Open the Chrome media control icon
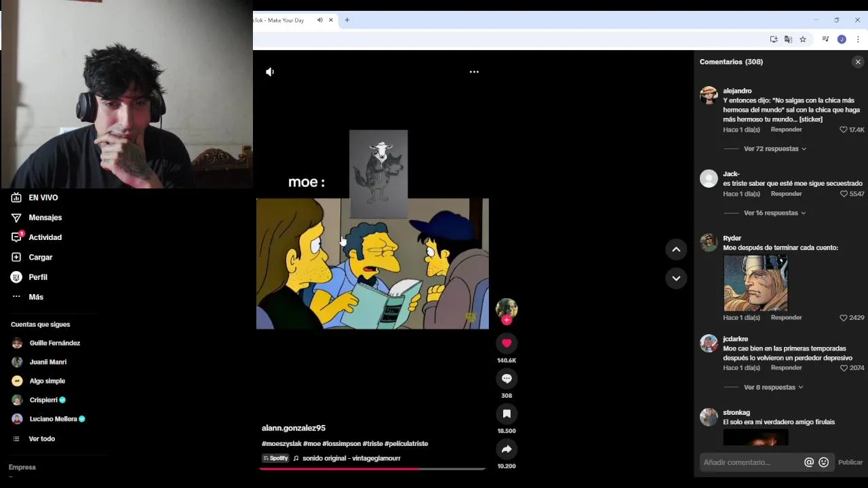This screenshot has width=868, height=488. click(825, 39)
